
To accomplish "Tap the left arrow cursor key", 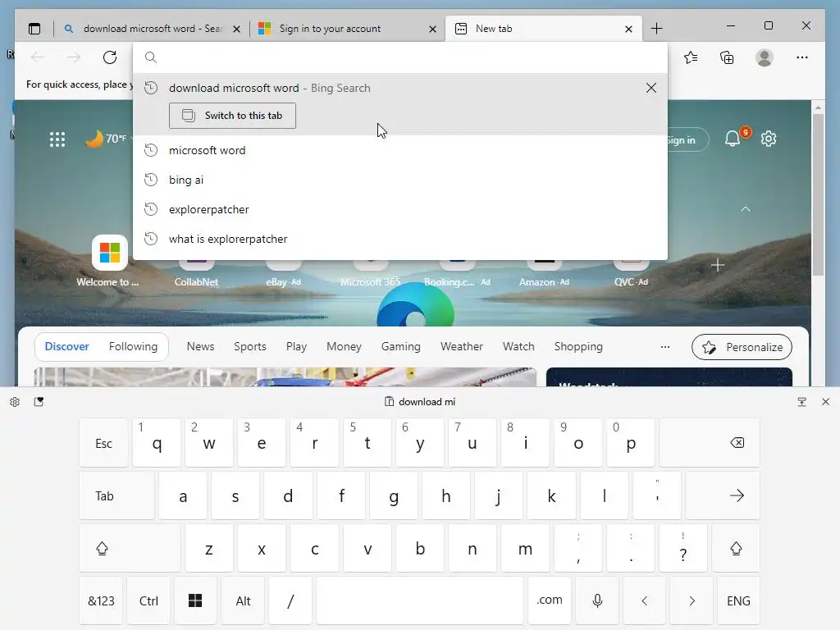I will tap(645, 601).
